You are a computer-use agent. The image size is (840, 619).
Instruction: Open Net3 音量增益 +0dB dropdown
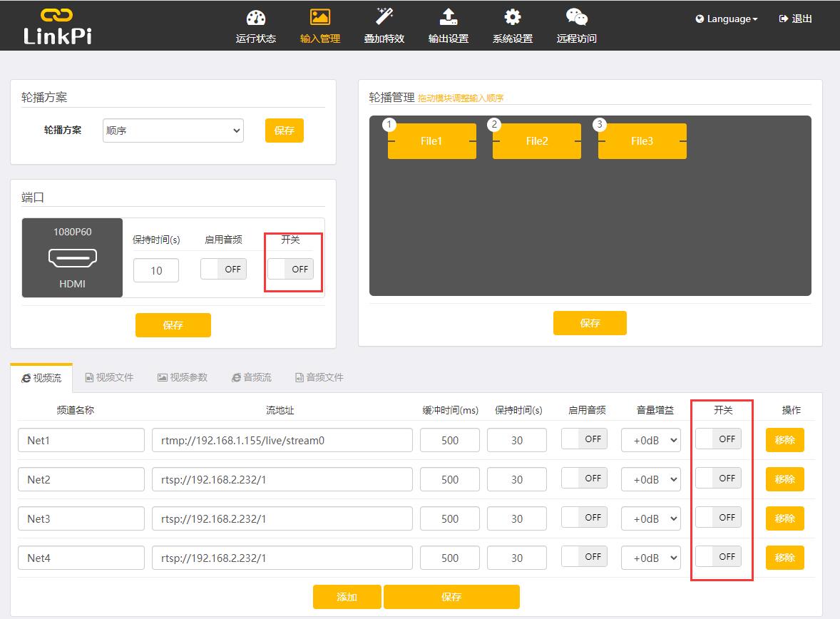[651, 518]
